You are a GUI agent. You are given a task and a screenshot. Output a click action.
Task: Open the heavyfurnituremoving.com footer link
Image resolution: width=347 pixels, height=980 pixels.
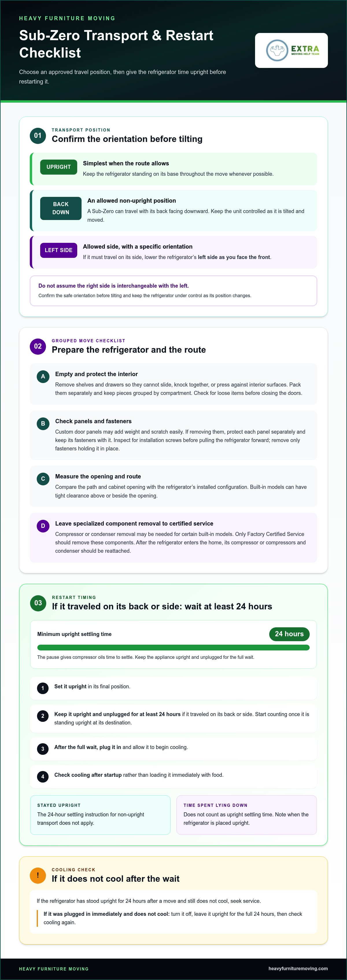coord(298,969)
